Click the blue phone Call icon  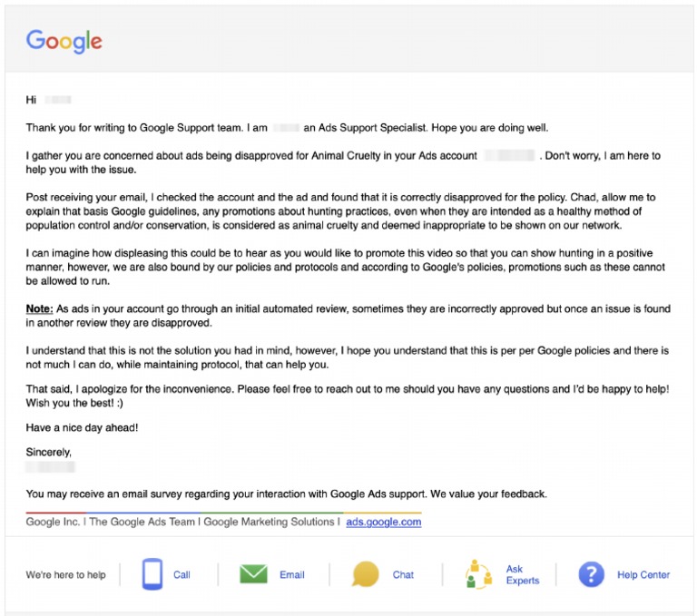(152, 574)
